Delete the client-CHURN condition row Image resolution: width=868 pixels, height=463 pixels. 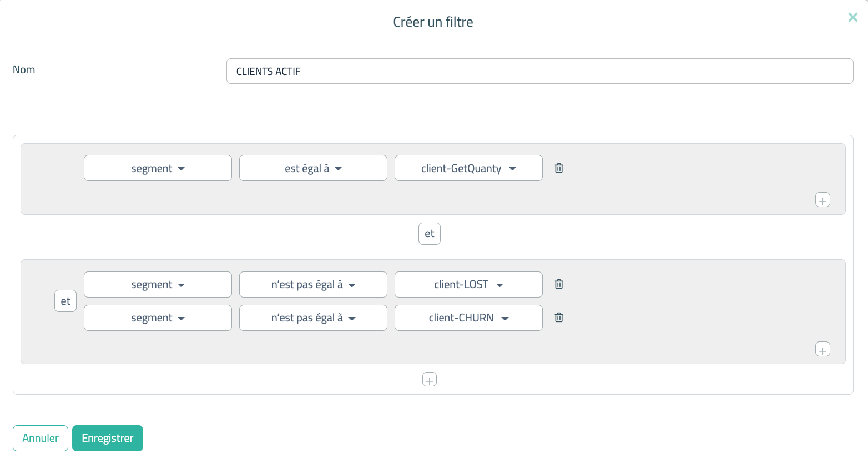[559, 318]
